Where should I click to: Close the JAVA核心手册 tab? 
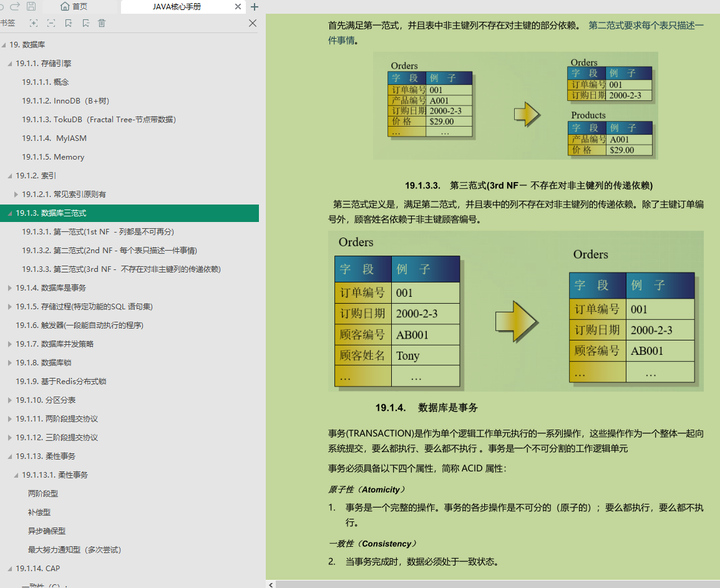[x=238, y=6]
